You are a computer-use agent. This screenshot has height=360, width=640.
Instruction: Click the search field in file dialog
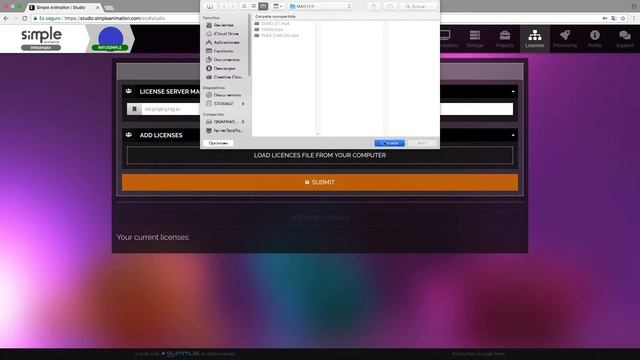click(x=419, y=6)
